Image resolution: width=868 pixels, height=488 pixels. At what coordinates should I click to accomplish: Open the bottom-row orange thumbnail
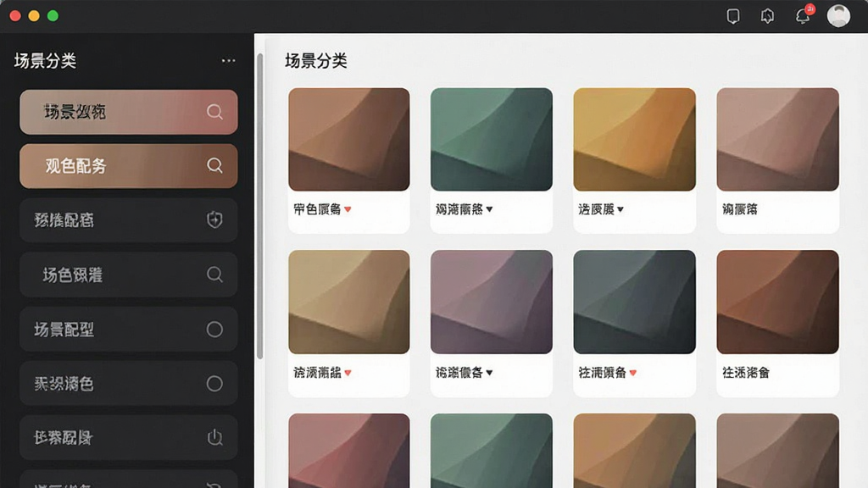point(634,451)
